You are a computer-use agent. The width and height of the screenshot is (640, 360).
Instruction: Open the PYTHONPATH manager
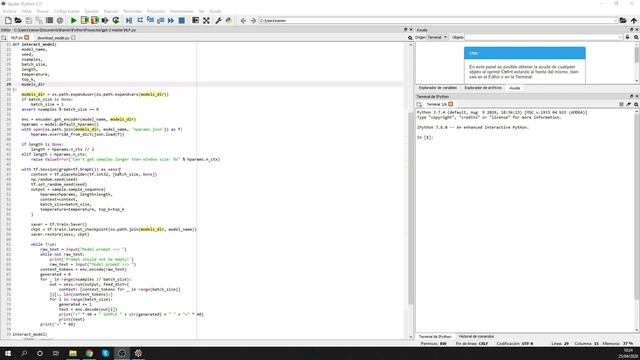[x=229, y=20]
